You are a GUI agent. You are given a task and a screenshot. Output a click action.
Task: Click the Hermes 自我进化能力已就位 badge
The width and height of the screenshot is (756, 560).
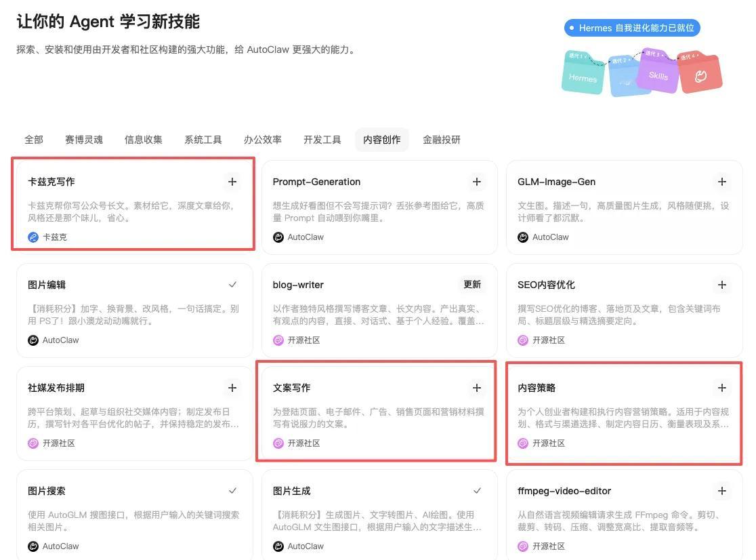tap(632, 28)
